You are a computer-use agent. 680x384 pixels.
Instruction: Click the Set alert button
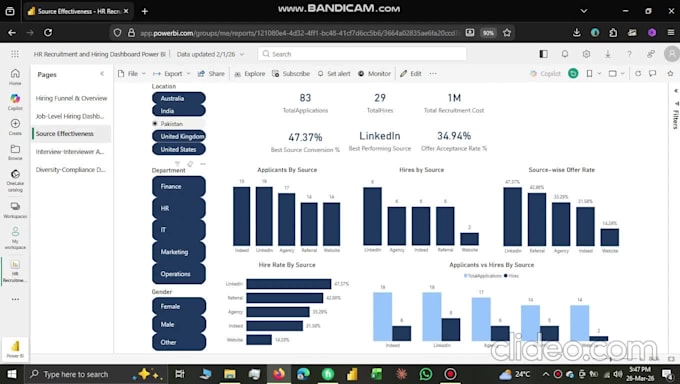334,74
